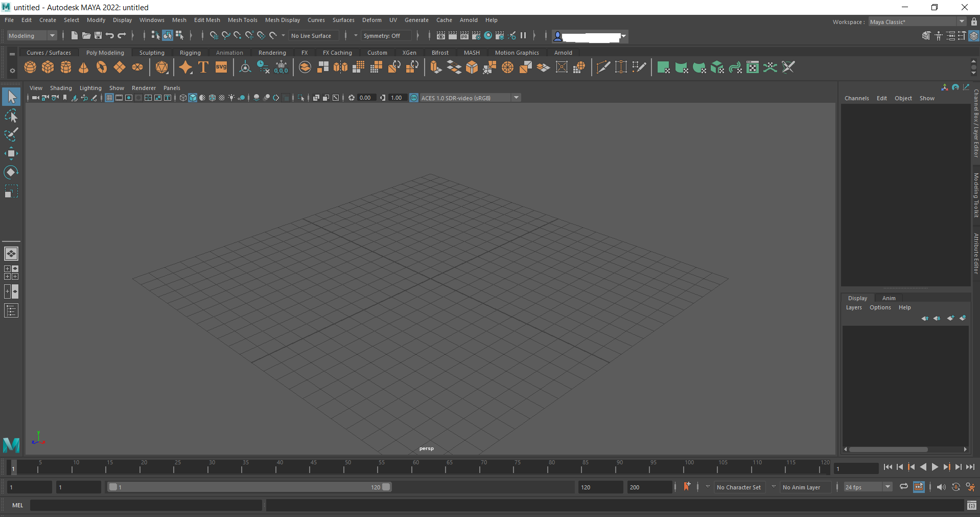Toggle audio mute speaker icon

pos(941,487)
